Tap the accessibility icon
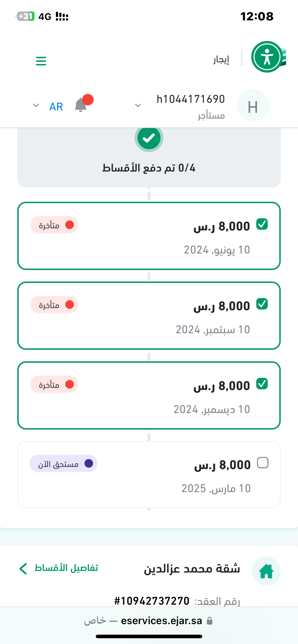 pos(267,57)
